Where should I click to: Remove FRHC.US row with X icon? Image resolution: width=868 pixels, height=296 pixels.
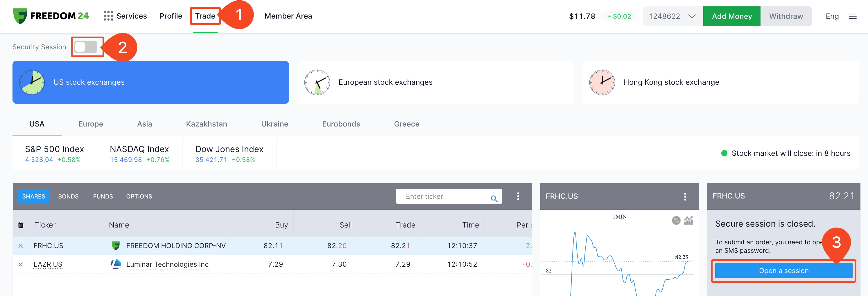tap(21, 246)
